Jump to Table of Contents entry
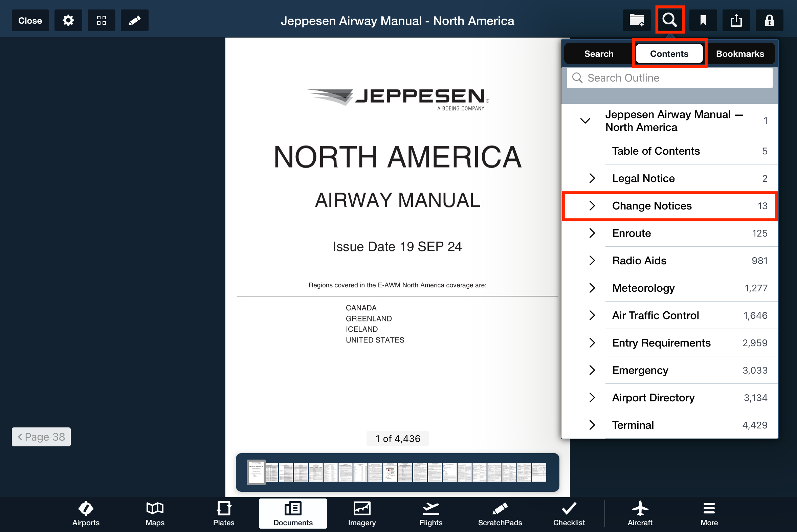 [669, 151]
